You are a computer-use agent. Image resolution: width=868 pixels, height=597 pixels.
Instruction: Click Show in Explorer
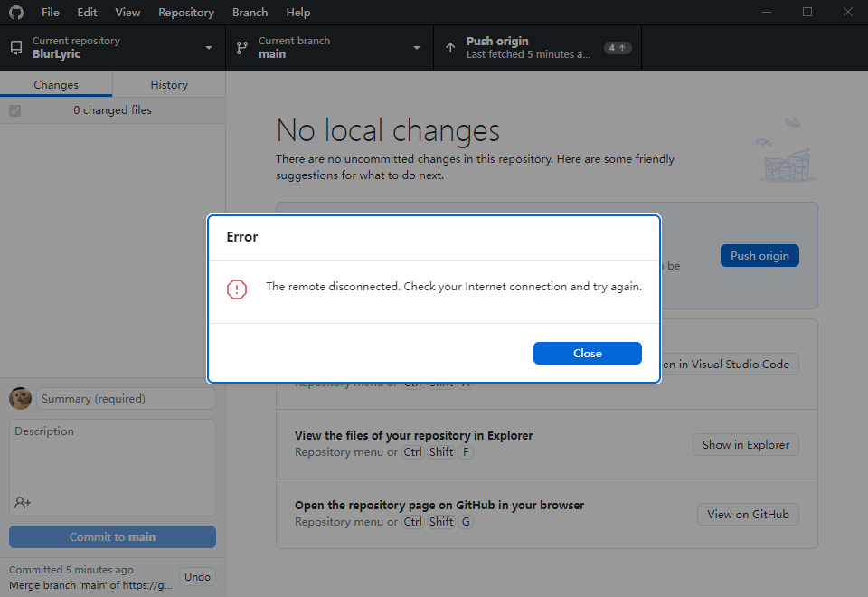(x=745, y=444)
